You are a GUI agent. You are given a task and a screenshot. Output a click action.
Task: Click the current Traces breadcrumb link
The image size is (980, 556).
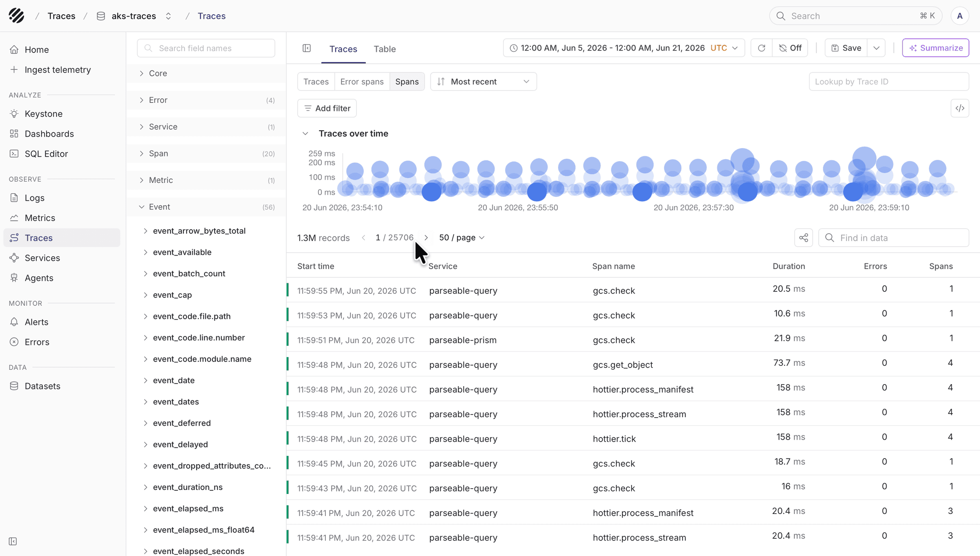212,16
